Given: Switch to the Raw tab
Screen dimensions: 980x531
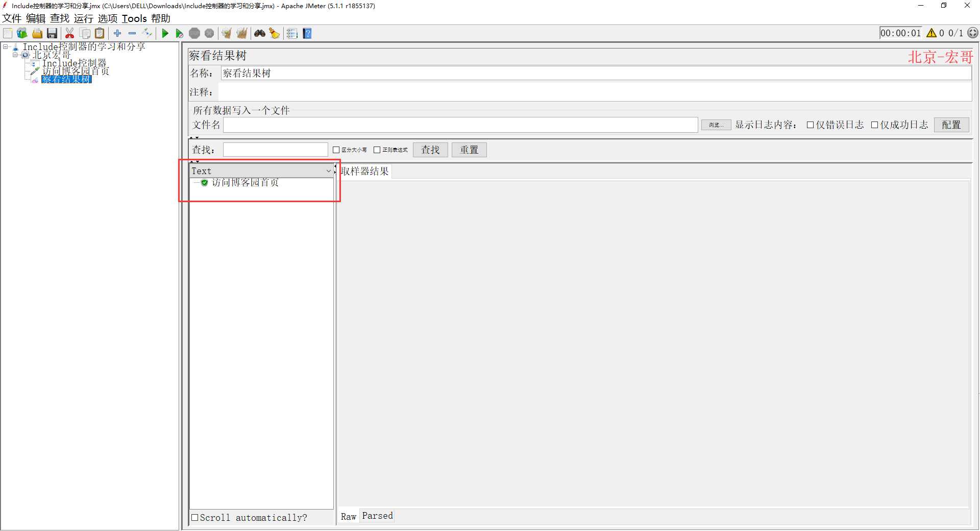Looking at the screenshot, I should coord(349,517).
